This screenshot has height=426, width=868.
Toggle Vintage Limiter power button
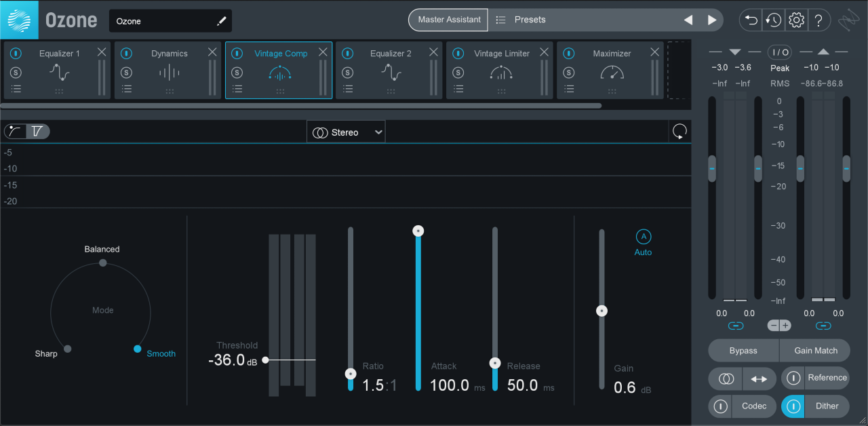click(x=458, y=54)
